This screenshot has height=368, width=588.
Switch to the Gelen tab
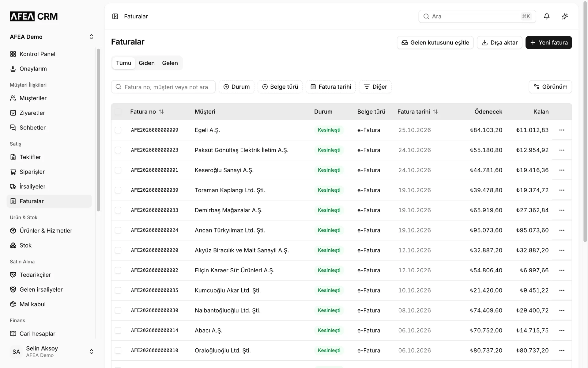coord(170,63)
